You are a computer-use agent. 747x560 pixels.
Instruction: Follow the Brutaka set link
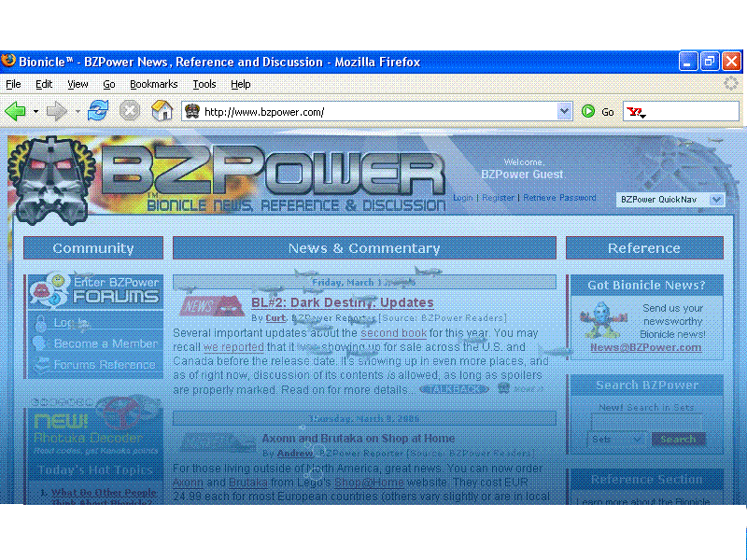[x=247, y=482]
